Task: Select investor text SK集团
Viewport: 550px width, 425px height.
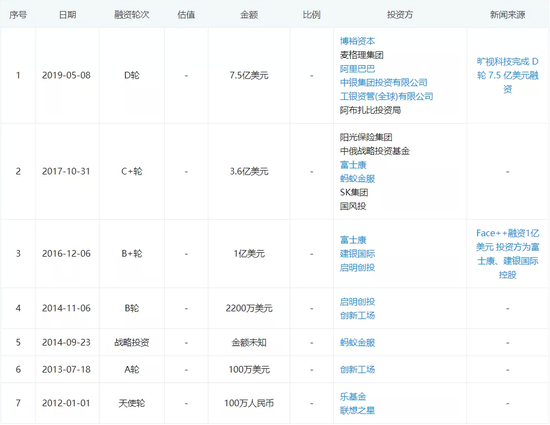Action: pos(354,192)
